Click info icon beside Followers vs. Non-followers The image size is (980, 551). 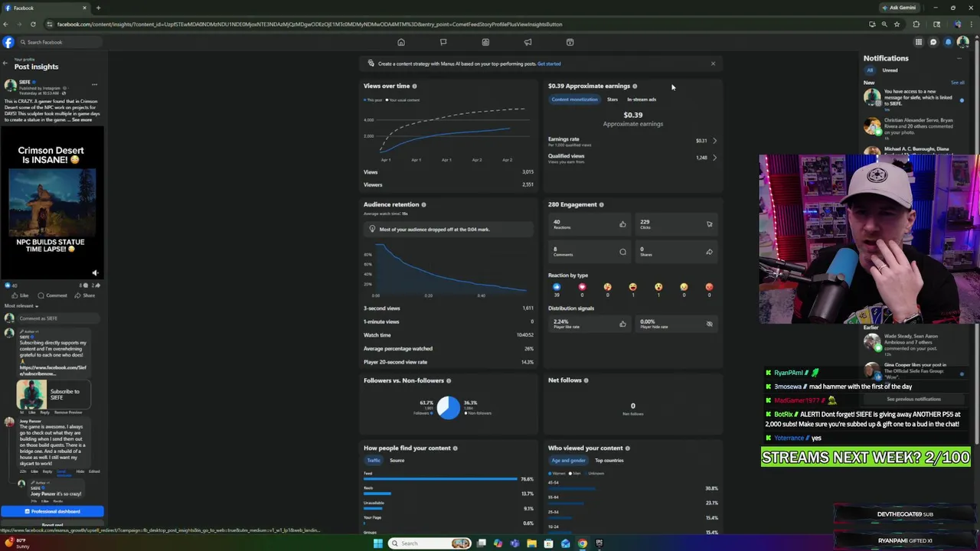click(x=449, y=380)
